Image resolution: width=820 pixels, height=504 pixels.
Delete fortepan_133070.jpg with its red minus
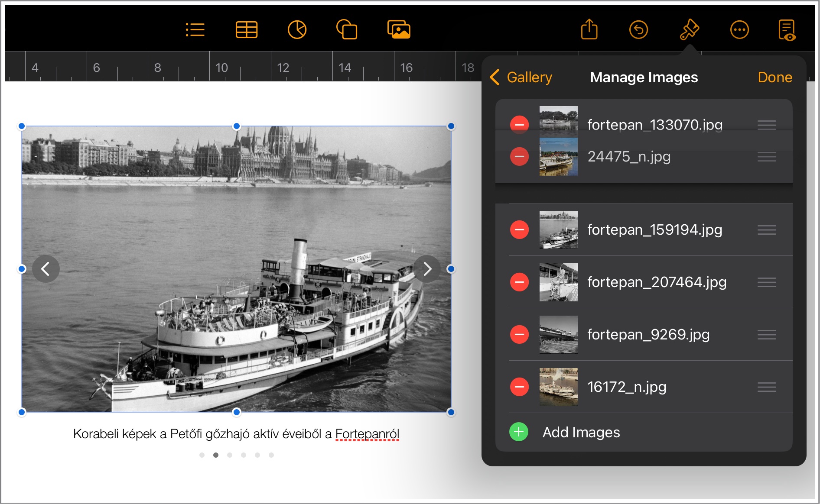tap(519, 125)
